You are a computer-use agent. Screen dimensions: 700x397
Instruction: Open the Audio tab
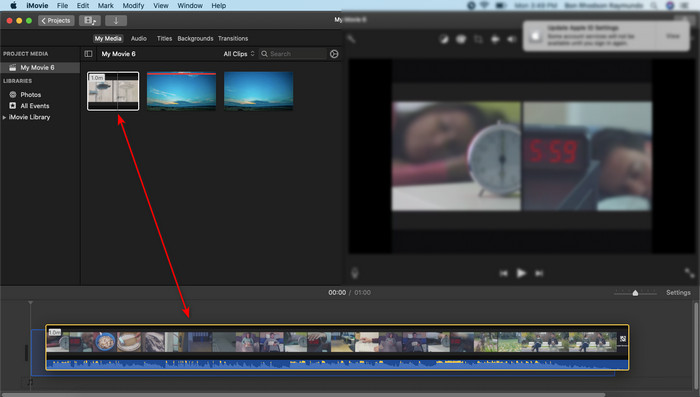point(138,38)
